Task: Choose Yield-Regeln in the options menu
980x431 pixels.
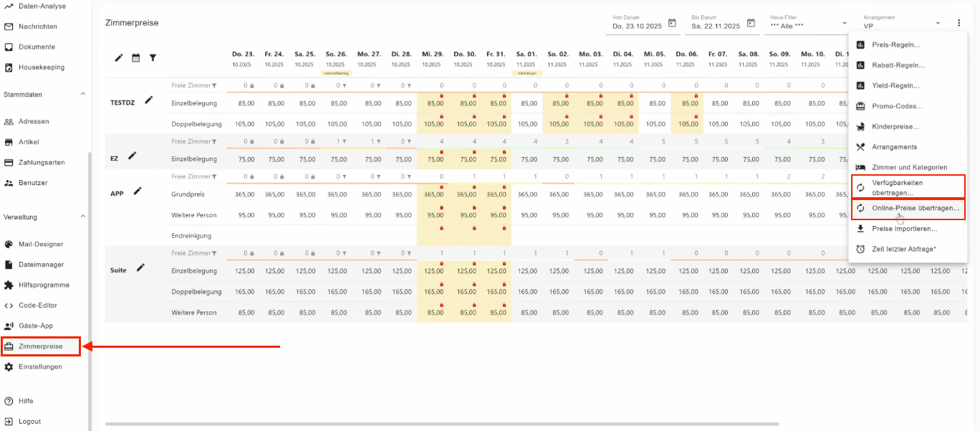Action: click(895, 85)
